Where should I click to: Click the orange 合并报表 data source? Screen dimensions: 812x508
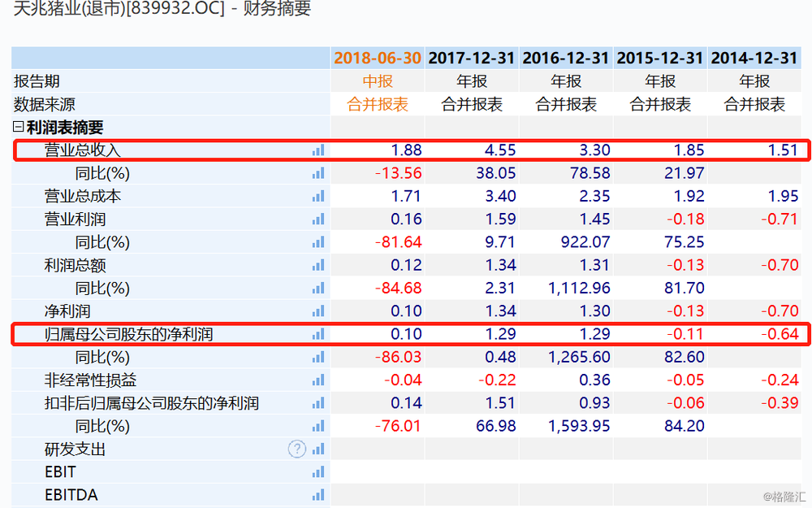(378, 104)
